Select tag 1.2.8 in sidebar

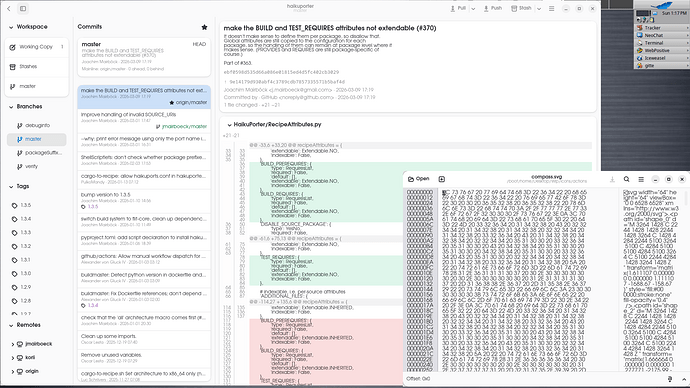pos(37,300)
